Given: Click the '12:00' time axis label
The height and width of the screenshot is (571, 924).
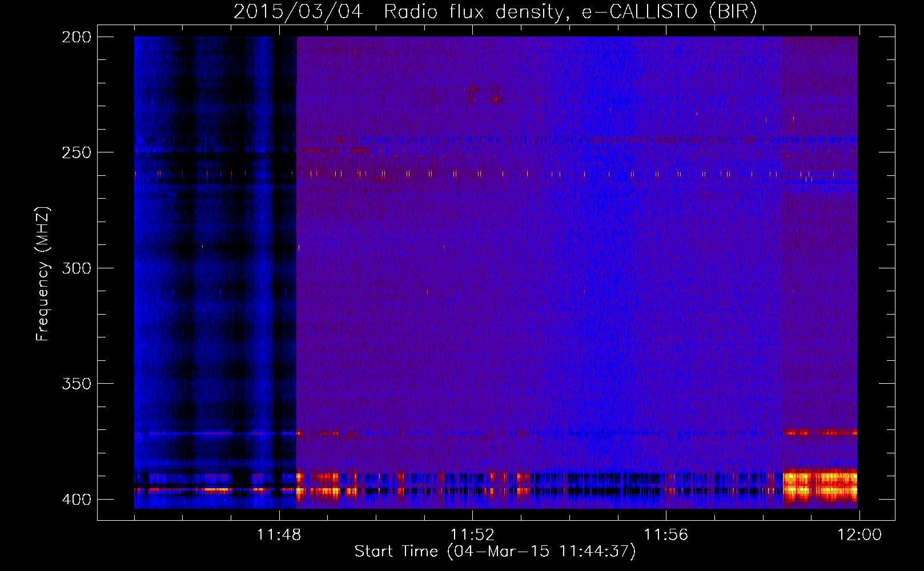Looking at the screenshot, I should coord(859,534).
